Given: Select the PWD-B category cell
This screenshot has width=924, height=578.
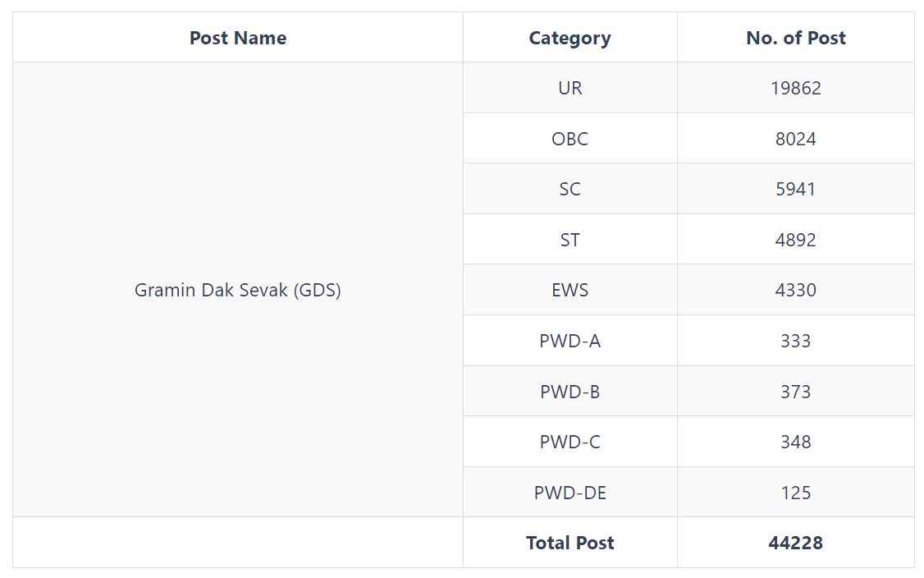Looking at the screenshot, I should [569, 391].
